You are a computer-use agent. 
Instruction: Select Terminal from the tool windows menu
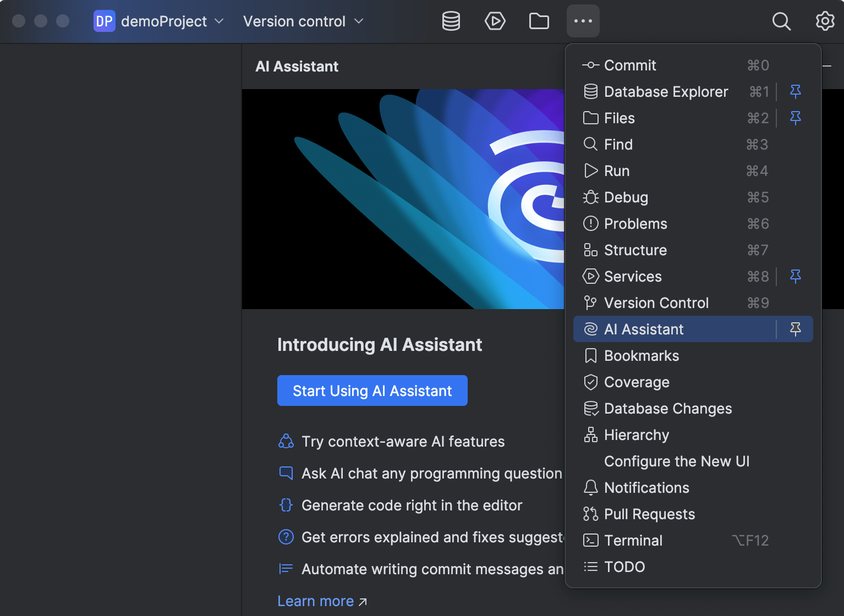pos(633,540)
